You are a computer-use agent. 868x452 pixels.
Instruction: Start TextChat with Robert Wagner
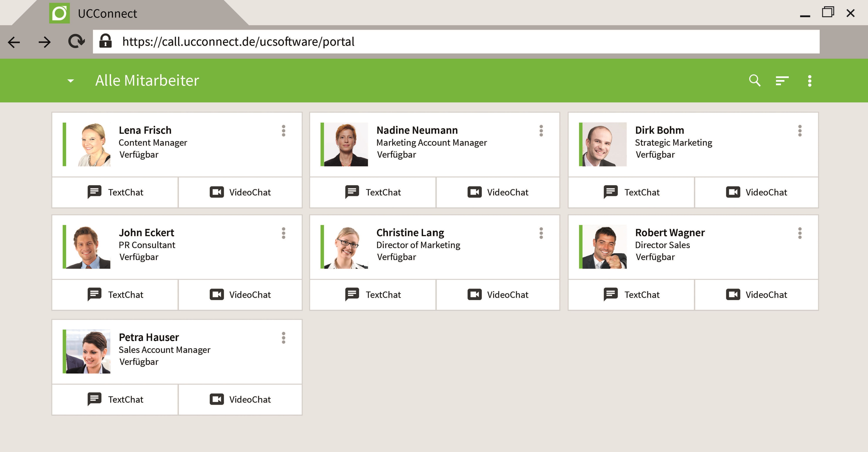(x=631, y=295)
